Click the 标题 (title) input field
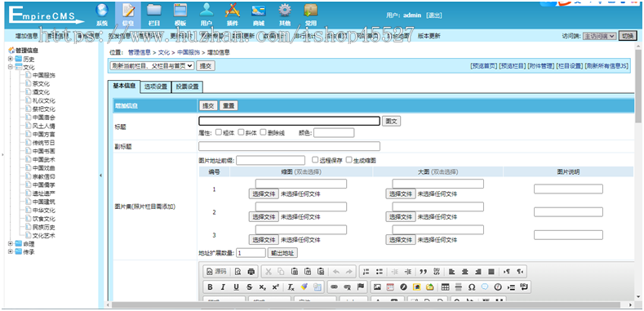Viewport: 644px width, 311px height. pyautogui.click(x=290, y=121)
